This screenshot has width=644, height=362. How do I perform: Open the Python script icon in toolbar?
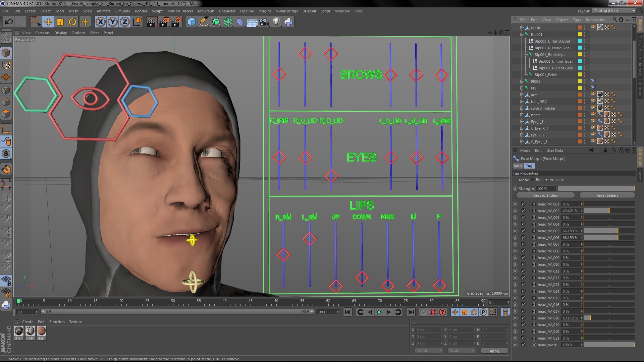288,22
